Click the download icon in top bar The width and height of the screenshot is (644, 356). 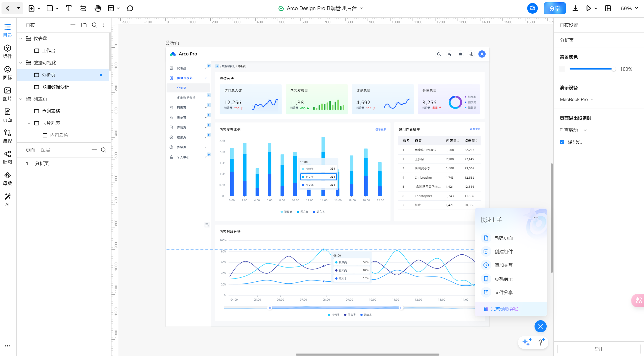(575, 8)
